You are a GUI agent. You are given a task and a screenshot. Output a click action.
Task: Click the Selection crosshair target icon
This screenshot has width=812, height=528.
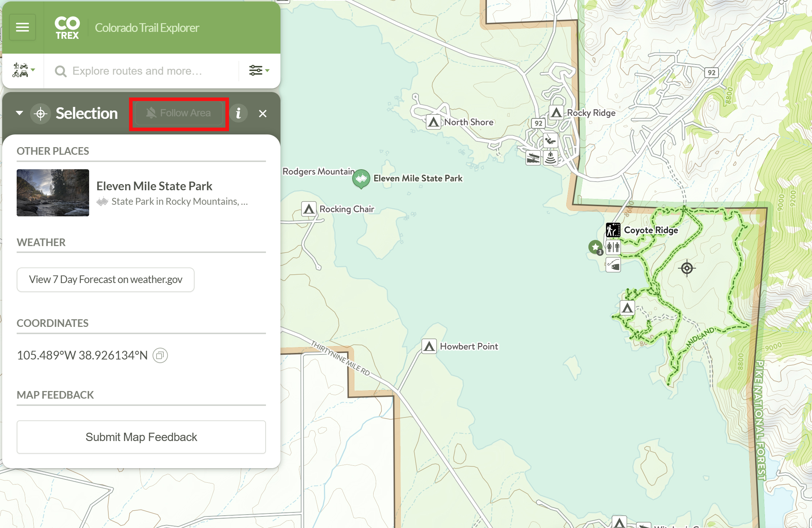coord(41,114)
